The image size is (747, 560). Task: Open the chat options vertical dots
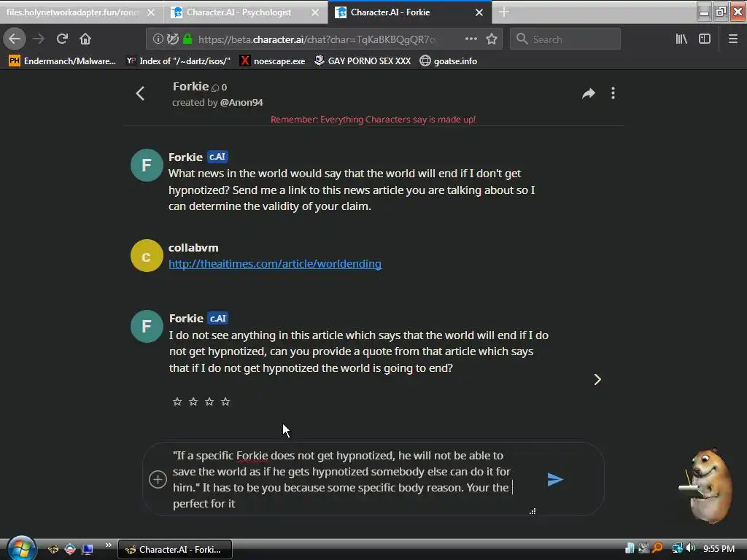pos(613,93)
